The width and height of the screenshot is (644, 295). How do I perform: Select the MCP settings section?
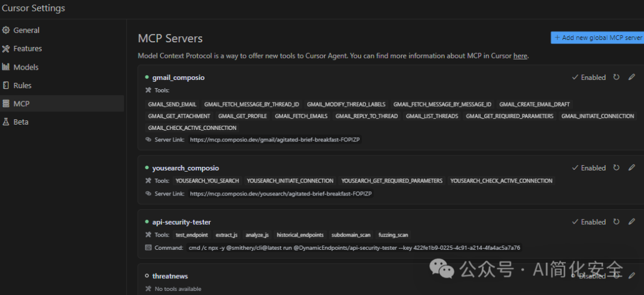coord(21,104)
